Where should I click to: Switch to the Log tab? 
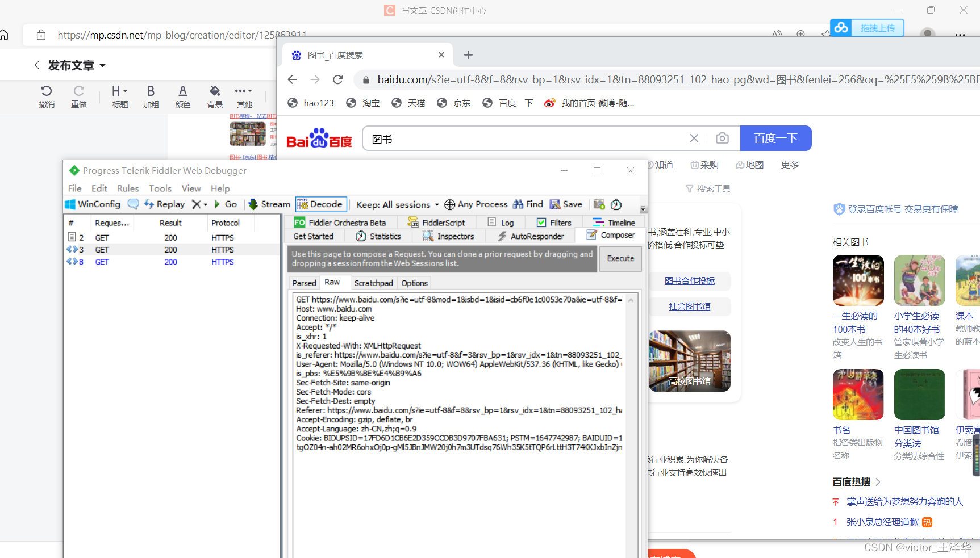501,223
